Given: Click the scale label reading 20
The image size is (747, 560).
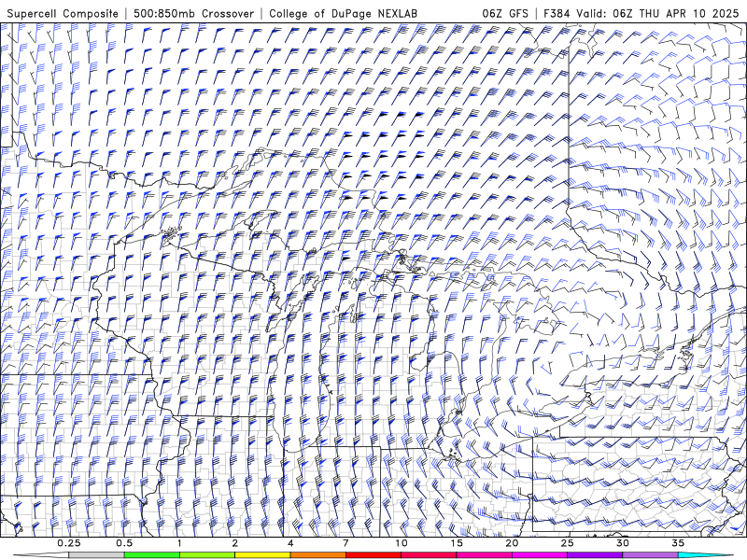Looking at the screenshot, I should [x=512, y=543].
